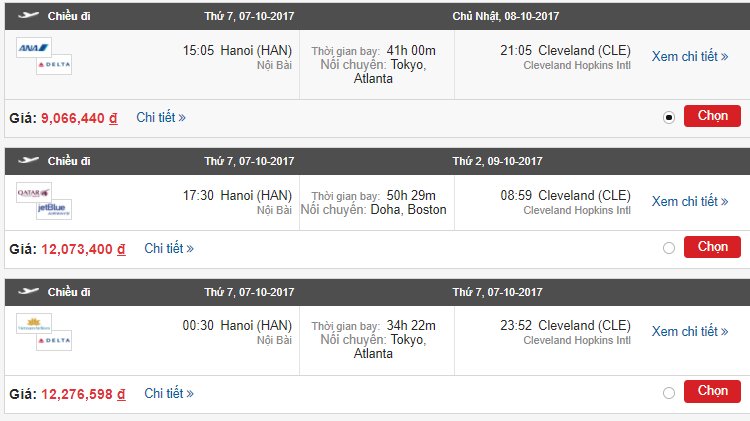Viewport: 750px width, 421px height.
Task: Select the 9,066,440 đ flight radio button
Action: [669, 117]
